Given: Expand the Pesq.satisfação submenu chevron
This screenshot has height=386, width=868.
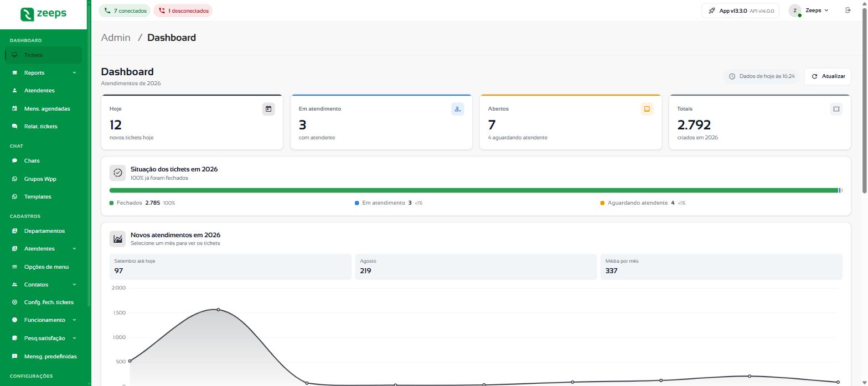Looking at the screenshot, I should pyautogui.click(x=74, y=338).
